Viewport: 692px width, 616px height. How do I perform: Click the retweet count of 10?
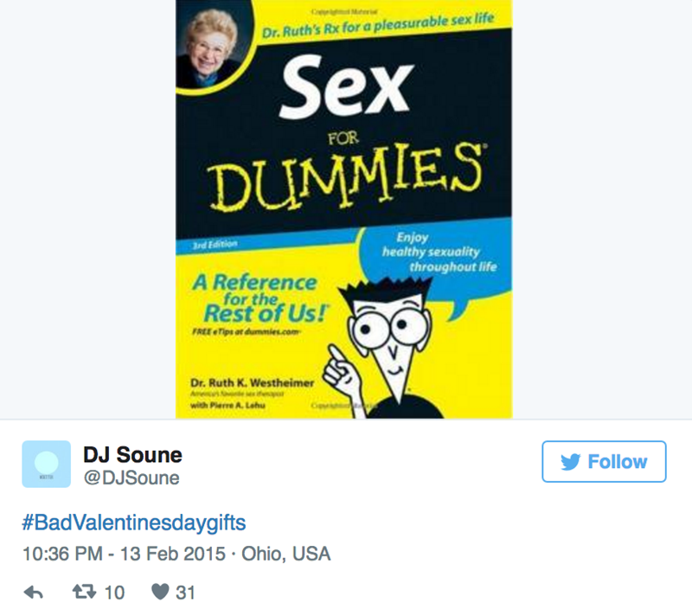[114, 593]
